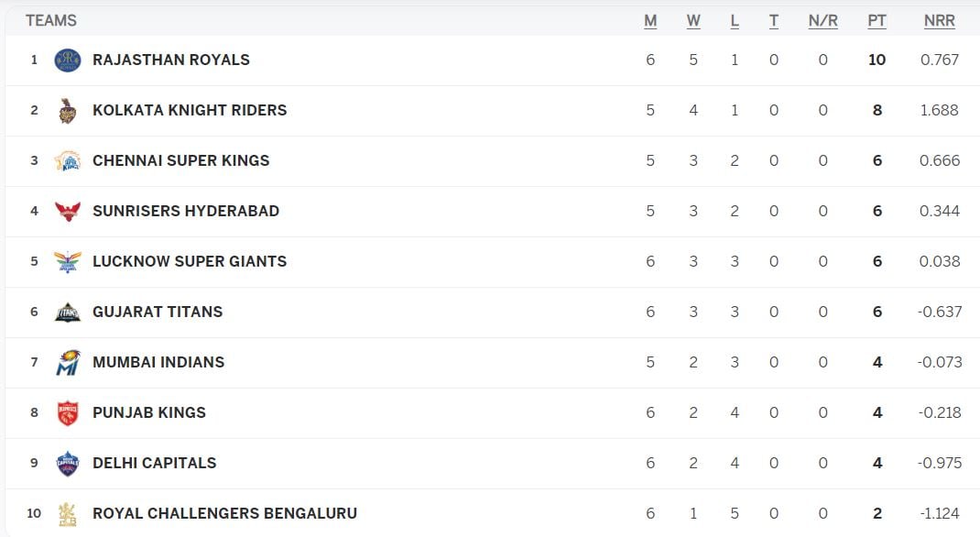Image resolution: width=980 pixels, height=537 pixels.
Task: Select the Mumbai Indians team name
Action: point(158,363)
